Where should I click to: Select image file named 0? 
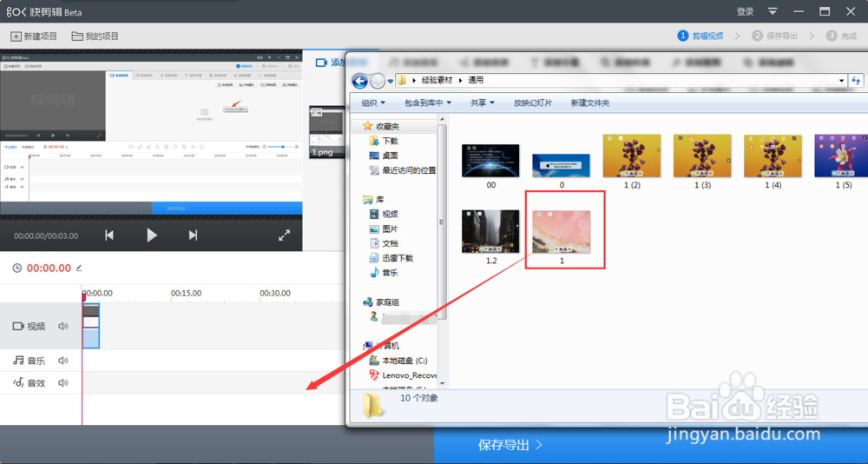tap(562, 171)
